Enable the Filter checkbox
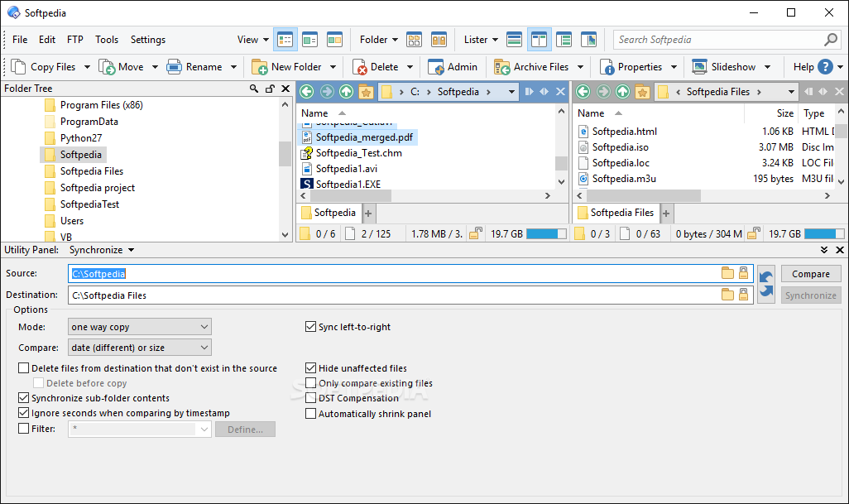The height and width of the screenshot is (504, 849). (24, 428)
